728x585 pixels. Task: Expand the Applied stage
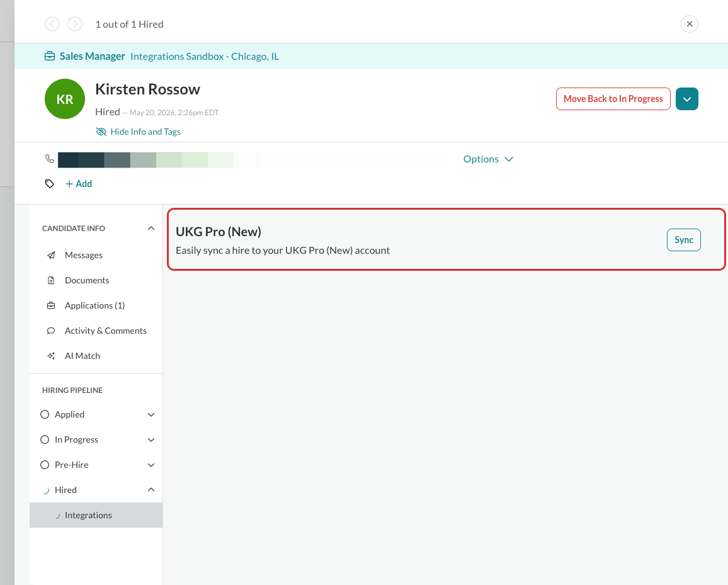tap(151, 414)
